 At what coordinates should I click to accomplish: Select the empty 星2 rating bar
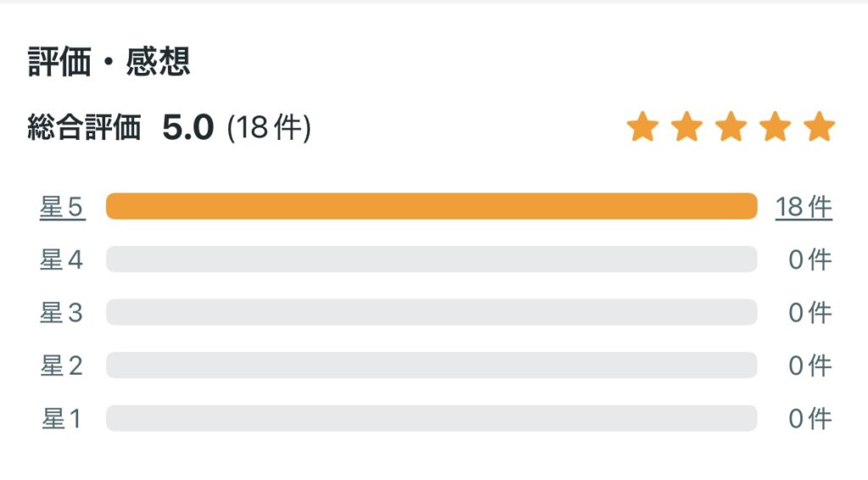(x=431, y=366)
